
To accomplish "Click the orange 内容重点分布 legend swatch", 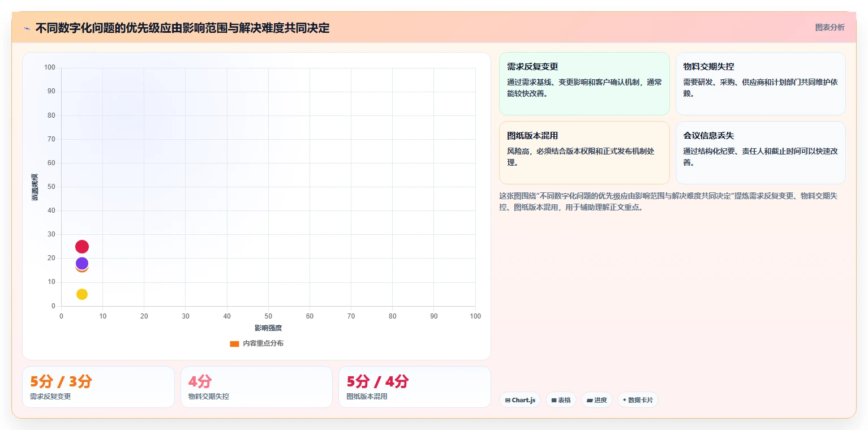I will tap(235, 344).
